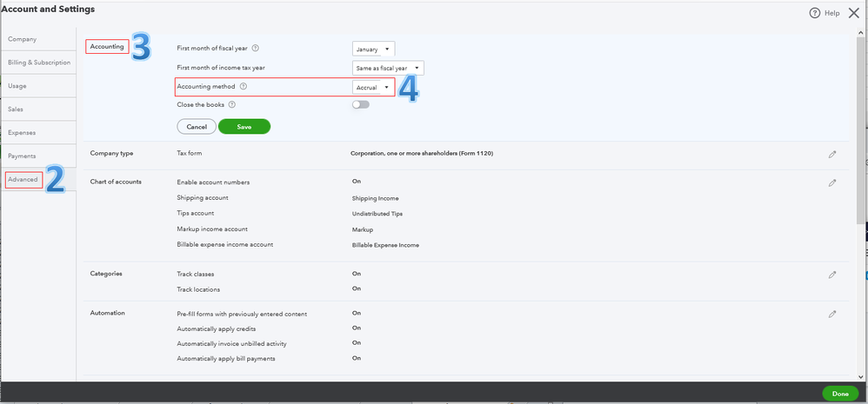Click the Automation section label
This screenshot has height=404, width=868.
tap(107, 313)
